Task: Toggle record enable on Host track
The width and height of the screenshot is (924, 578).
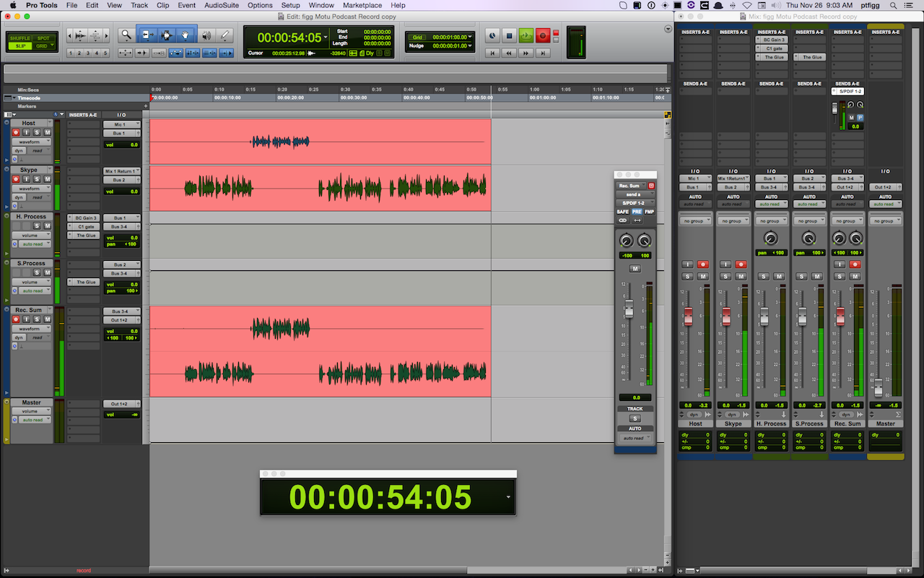Action: click(x=17, y=132)
